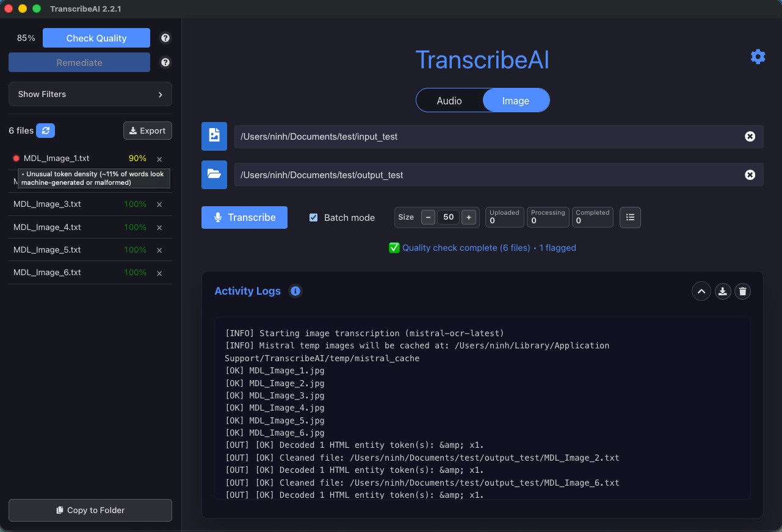This screenshot has width=782, height=532.
Task: Remove MDL_Image_4.txt from the list
Action: pyautogui.click(x=159, y=228)
